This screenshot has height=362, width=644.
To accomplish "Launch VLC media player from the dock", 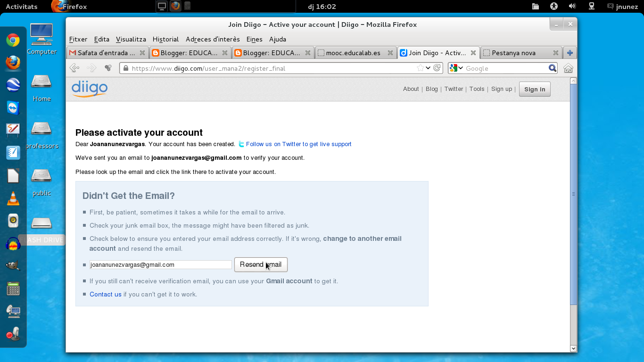I will tap(13, 198).
